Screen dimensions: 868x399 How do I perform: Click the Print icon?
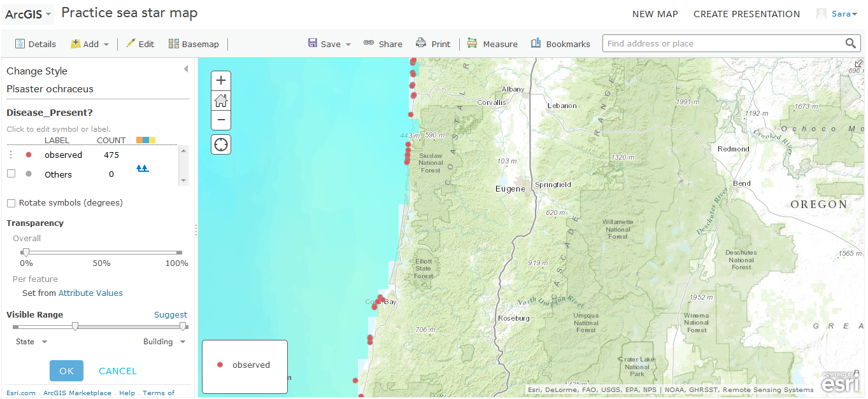click(x=433, y=43)
